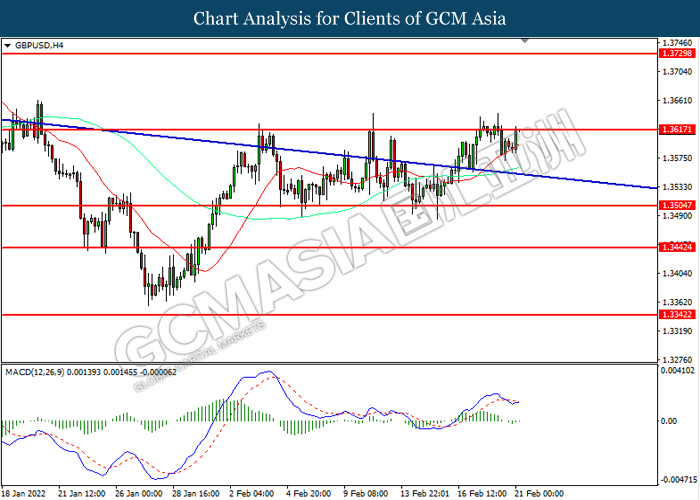
Task: Click the 13 Feb 22:01 time label
Action: pyautogui.click(x=425, y=493)
